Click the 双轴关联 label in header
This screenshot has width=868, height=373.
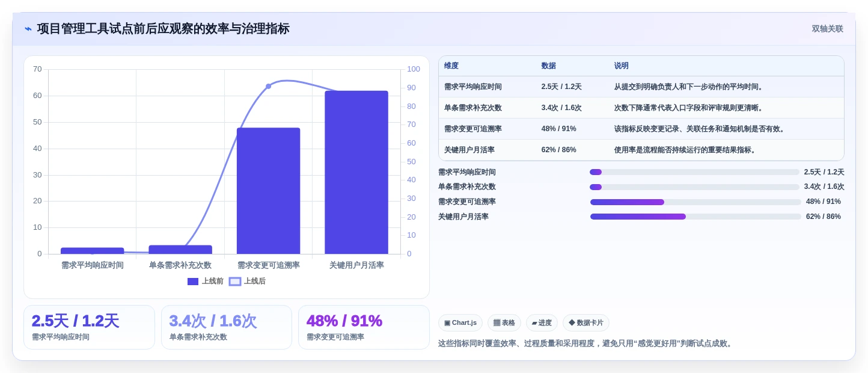pos(827,29)
